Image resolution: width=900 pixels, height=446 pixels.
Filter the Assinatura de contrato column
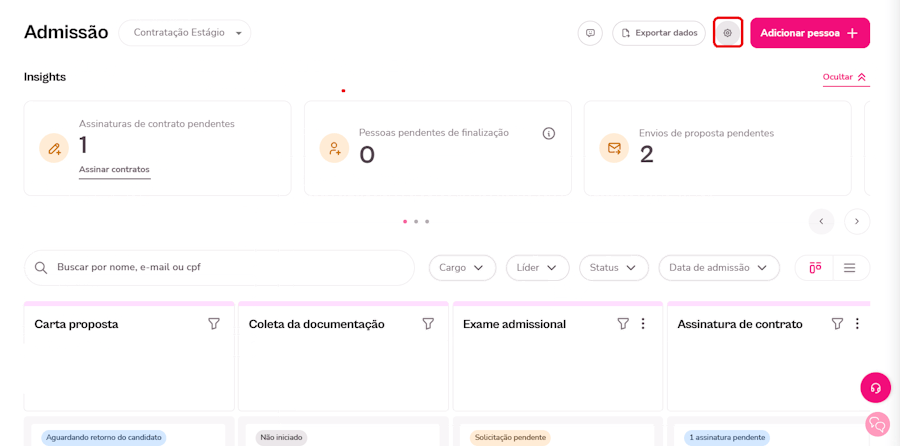[x=837, y=324]
